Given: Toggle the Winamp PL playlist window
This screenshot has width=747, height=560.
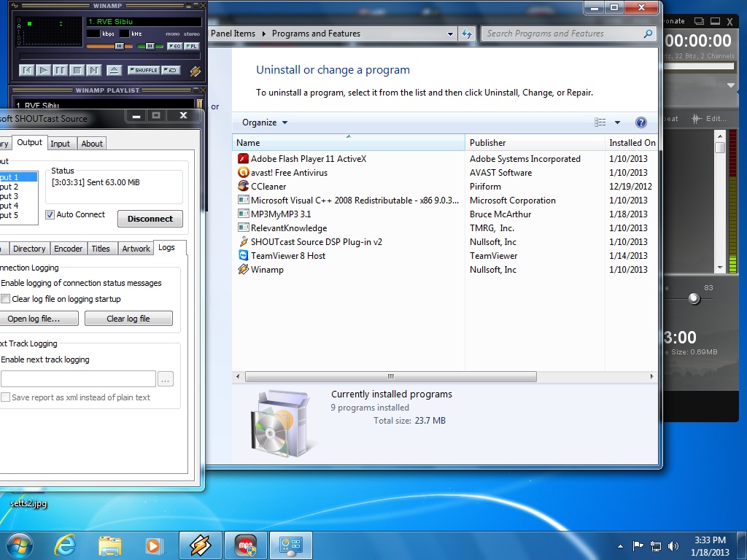Looking at the screenshot, I should click(x=192, y=46).
